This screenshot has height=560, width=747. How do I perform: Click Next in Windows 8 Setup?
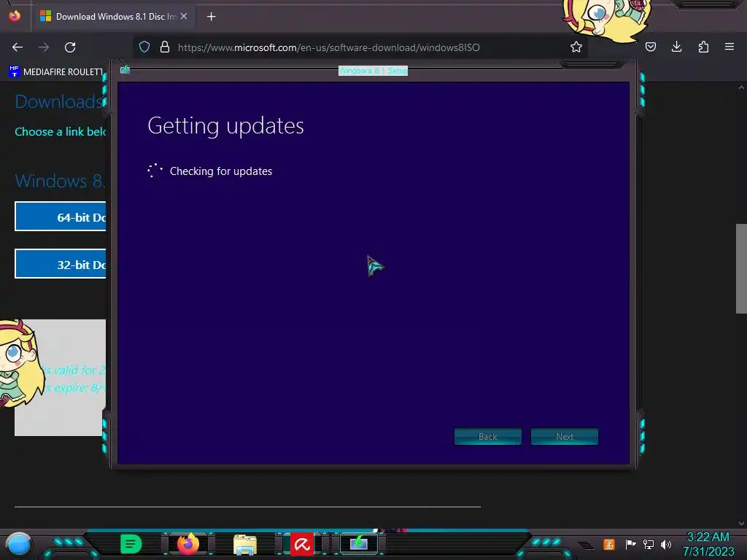click(565, 437)
